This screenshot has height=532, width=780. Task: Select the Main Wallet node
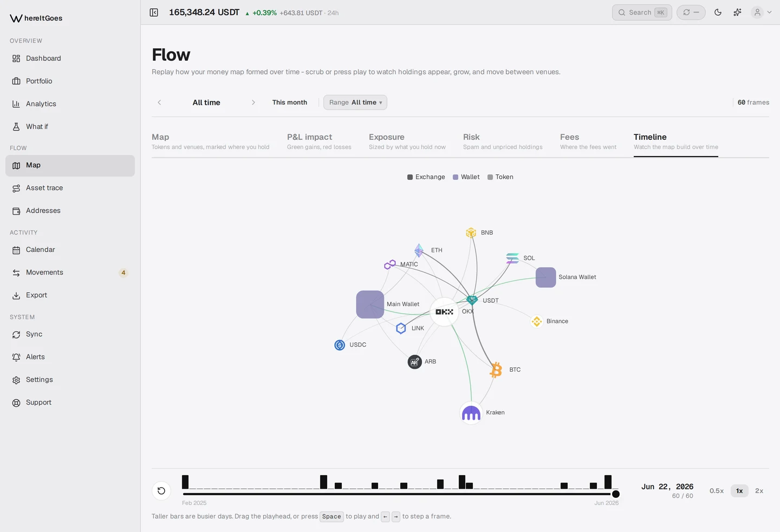point(370,304)
